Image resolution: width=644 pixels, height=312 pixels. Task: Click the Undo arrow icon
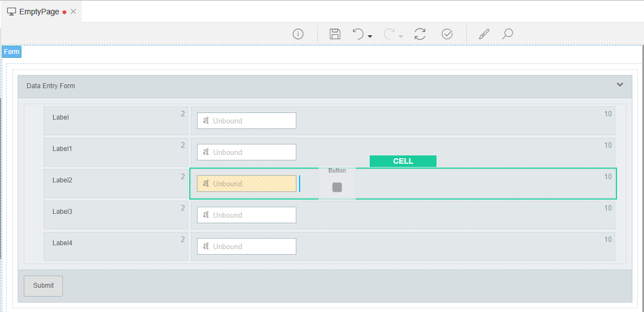pos(358,34)
